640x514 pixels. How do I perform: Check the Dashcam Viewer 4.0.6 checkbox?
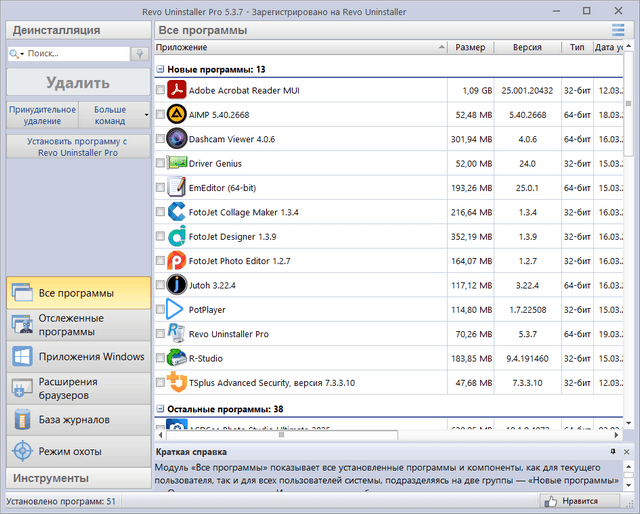161,139
